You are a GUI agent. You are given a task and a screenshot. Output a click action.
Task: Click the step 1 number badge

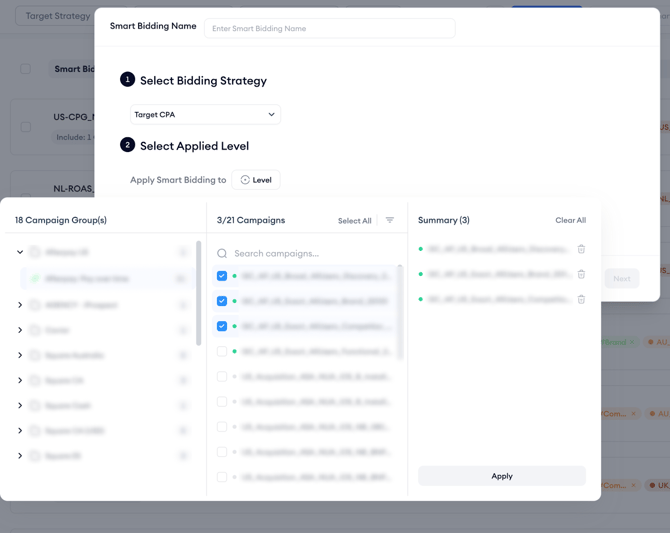(127, 79)
